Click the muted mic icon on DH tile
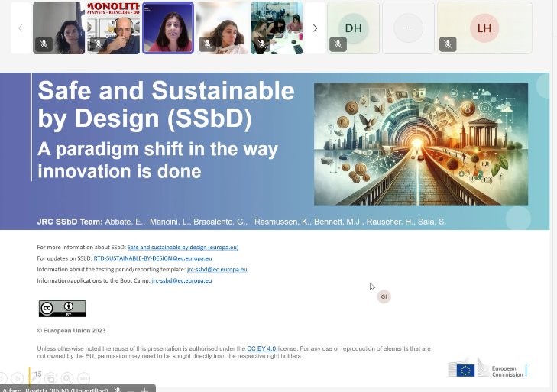The width and height of the screenshot is (557, 392). [x=338, y=45]
